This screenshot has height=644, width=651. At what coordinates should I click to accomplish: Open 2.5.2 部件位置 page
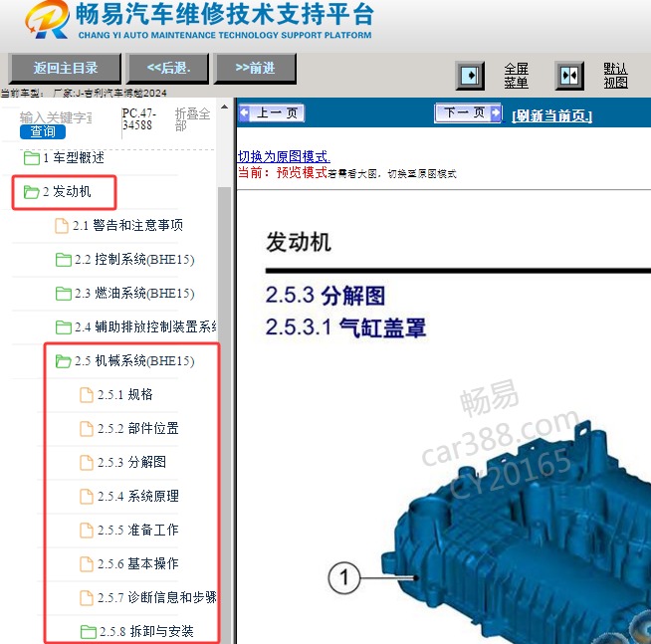coord(138,428)
